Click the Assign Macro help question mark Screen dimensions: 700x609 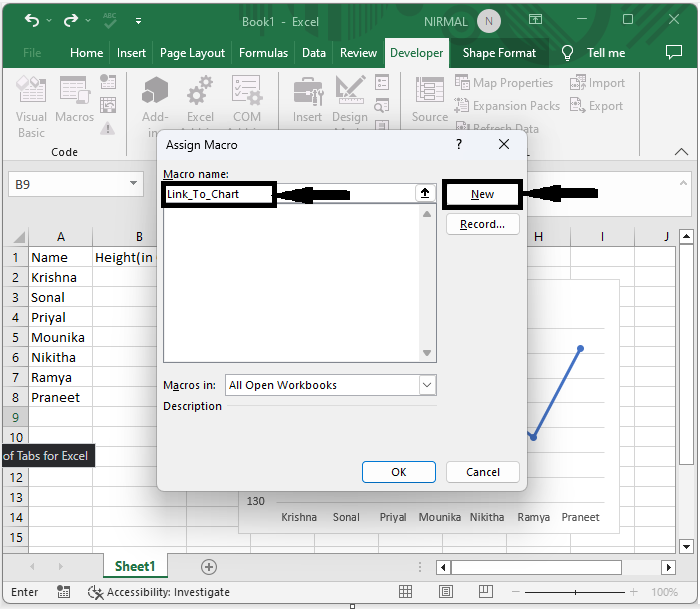coord(459,144)
